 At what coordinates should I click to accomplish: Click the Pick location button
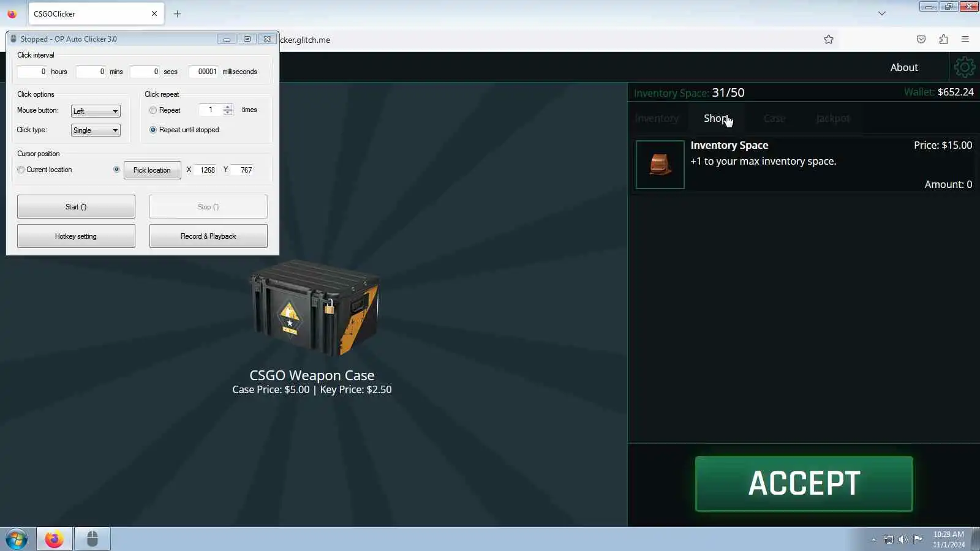pyautogui.click(x=152, y=170)
